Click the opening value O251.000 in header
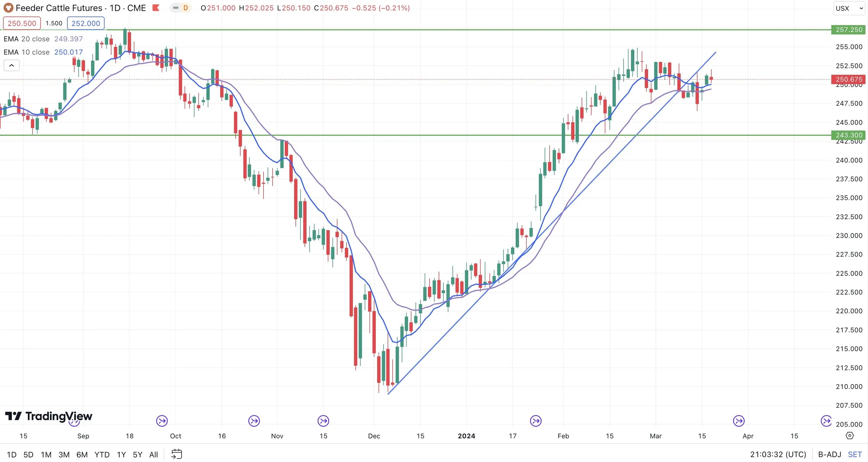The width and height of the screenshot is (868, 462). [218, 8]
